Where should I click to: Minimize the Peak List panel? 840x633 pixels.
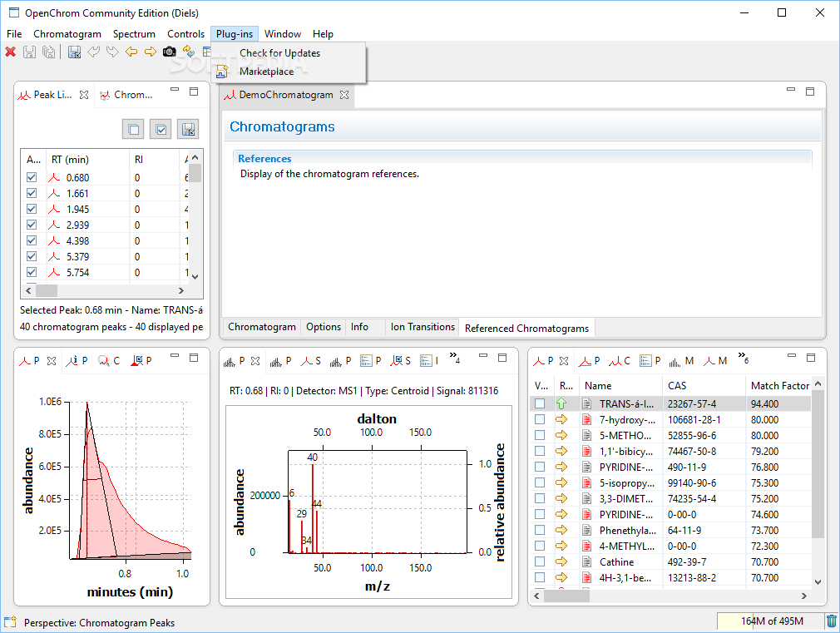click(175, 90)
